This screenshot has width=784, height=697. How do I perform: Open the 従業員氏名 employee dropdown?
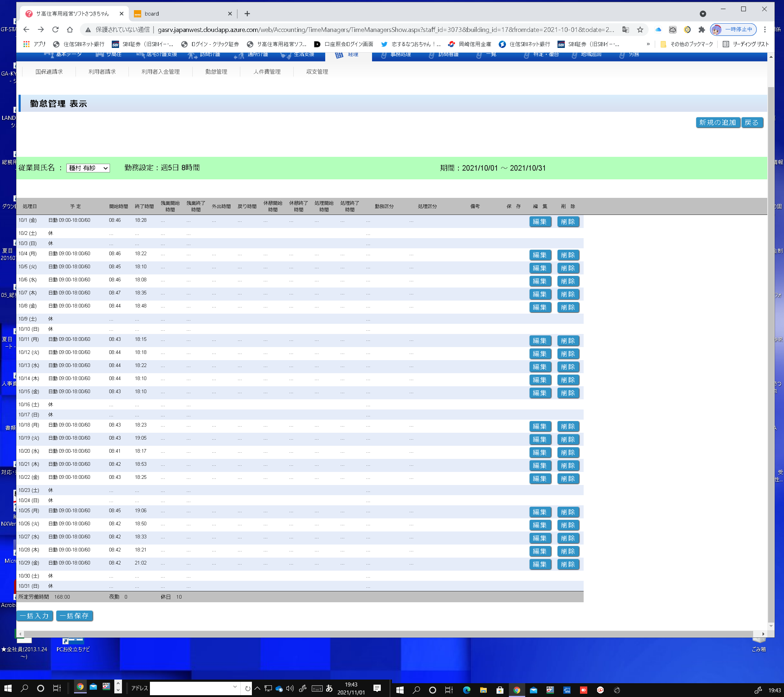(x=88, y=168)
